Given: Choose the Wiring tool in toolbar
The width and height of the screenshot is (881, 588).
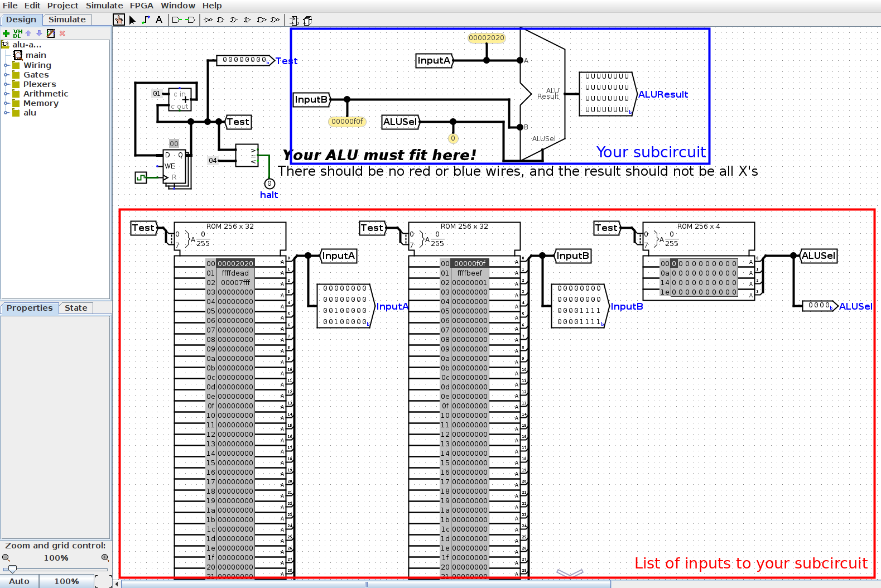Looking at the screenshot, I should click(146, 20).
